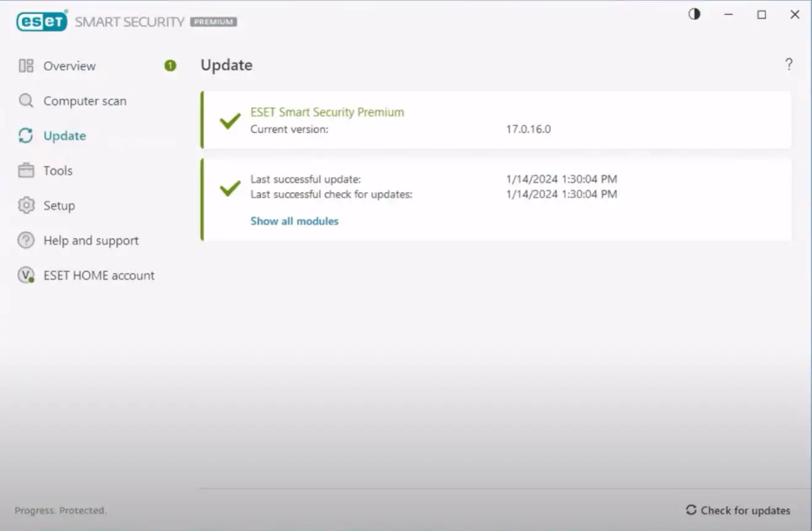Click the Overview notification badge
The height and width of the screenshot is (531, 812).
170,66
